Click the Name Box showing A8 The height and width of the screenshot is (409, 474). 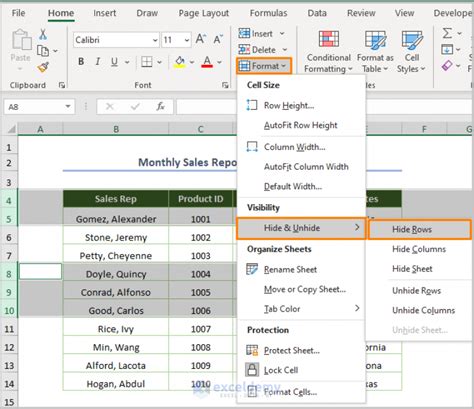click(39, 107)
